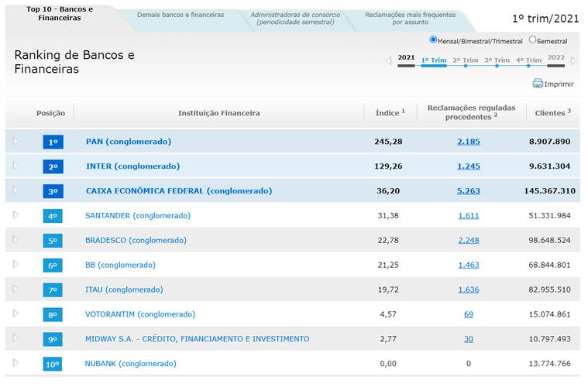Screen dimensions: 588x387
Task: Click the index value 245,28
Action: (388, 142)
